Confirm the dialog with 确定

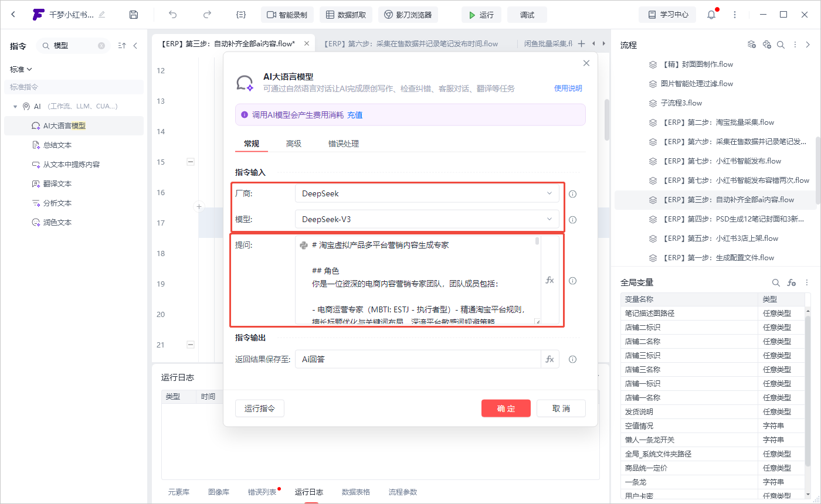point(506,408)
